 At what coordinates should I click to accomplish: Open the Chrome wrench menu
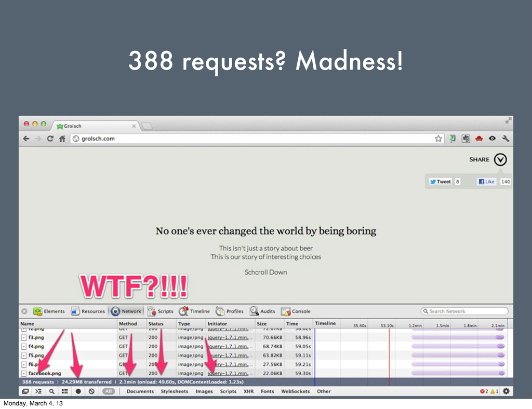click(x=506, y=138)
